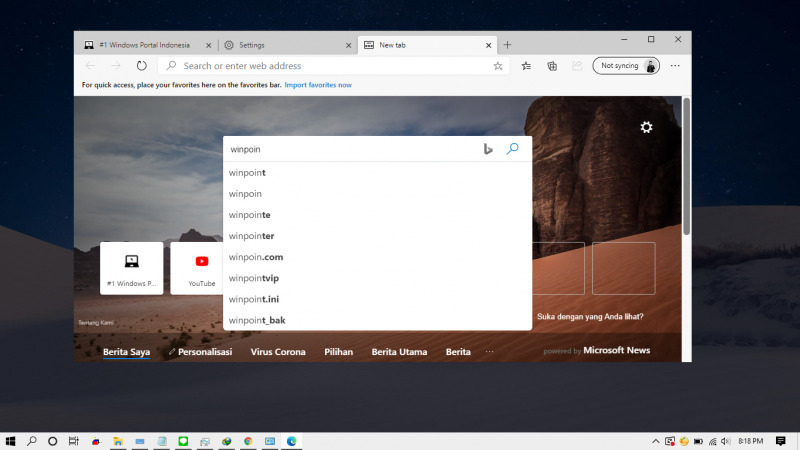Screen dimensions: 800x450
Task: Click the taskbar Search magnifier
Action: tap(32, 441)
